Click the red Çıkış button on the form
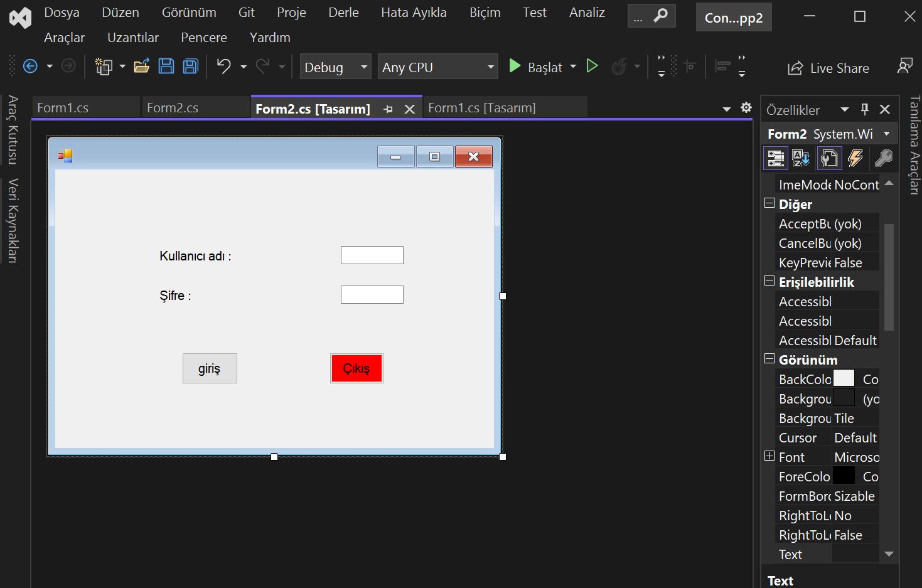The width and height of the screenshot is (922, 588). (356, 368)
